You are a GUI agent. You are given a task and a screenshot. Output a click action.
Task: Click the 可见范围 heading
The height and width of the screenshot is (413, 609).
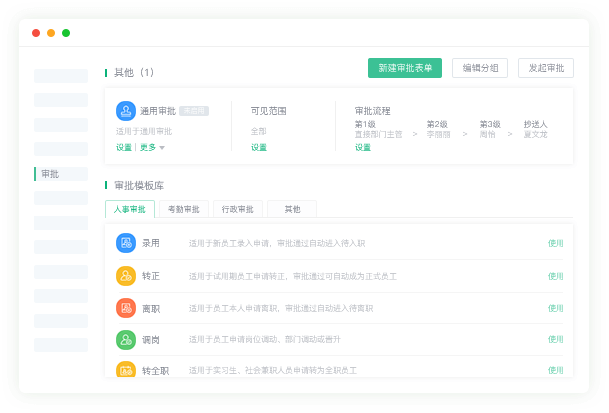pos(268,111)
